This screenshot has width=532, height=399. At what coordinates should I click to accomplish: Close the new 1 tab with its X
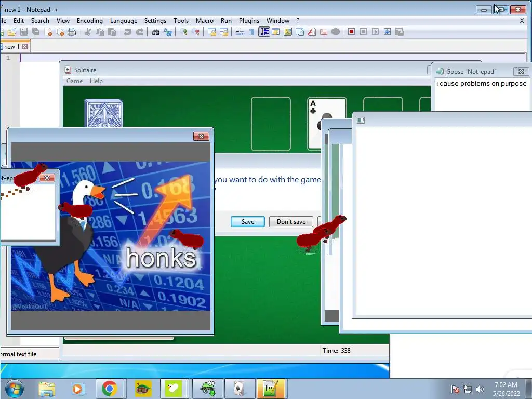pyautogui.click(x=25, y=46)
